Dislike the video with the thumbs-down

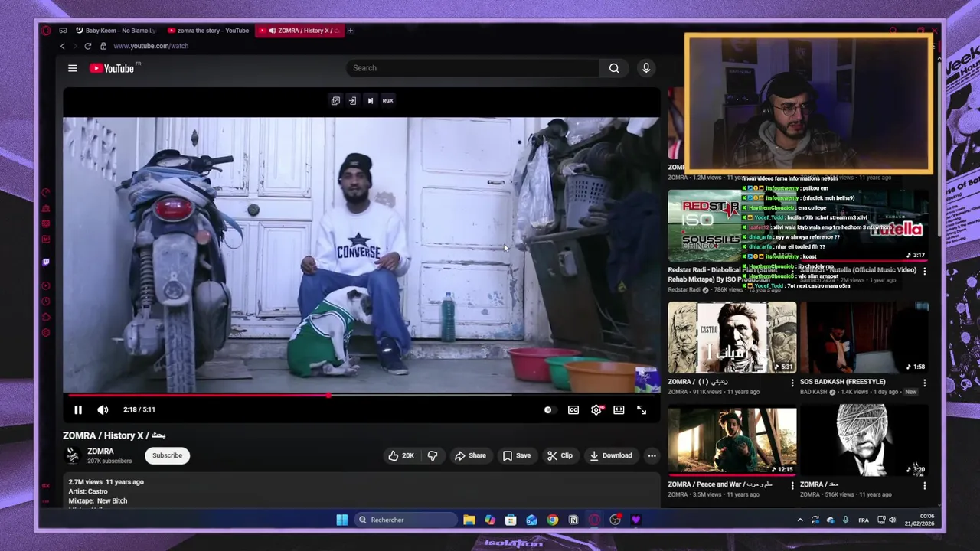coord(433,455)
